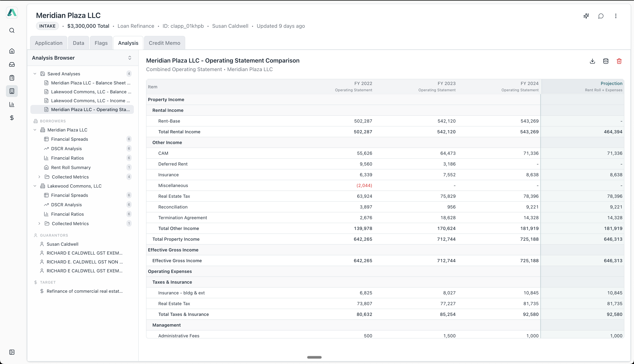Viewport: 634px width, 364px height.
Task: Select guarantor Susan Caldwell in the browser
Action: (62, 244)
